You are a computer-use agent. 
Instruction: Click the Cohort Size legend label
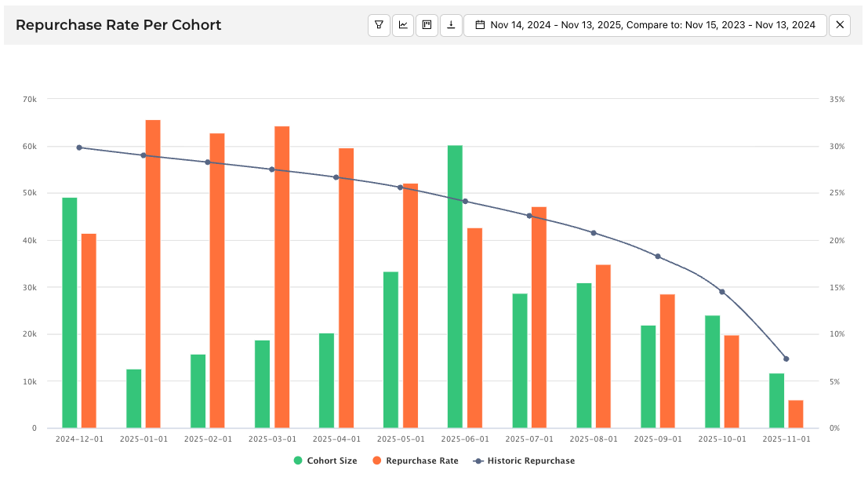pos(332,461)
